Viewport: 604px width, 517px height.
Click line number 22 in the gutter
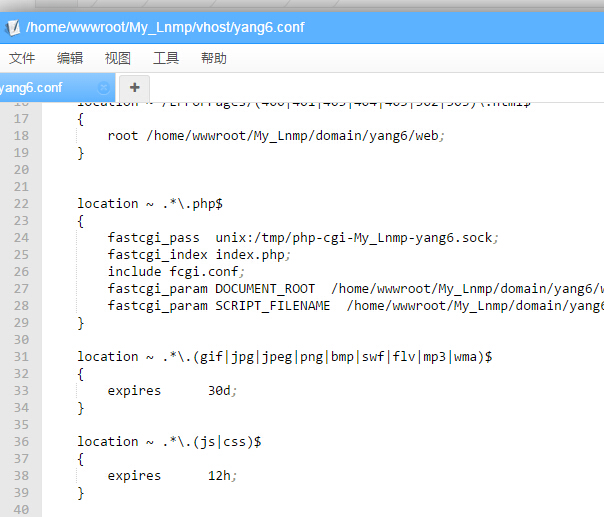coord(21,203)
